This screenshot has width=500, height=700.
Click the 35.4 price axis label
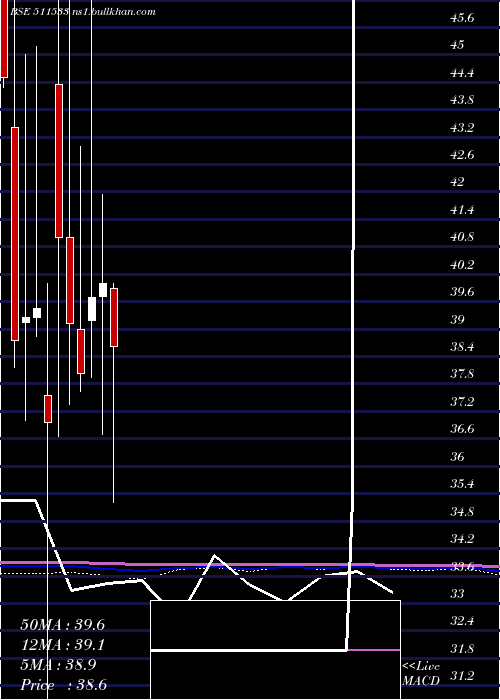462,484
